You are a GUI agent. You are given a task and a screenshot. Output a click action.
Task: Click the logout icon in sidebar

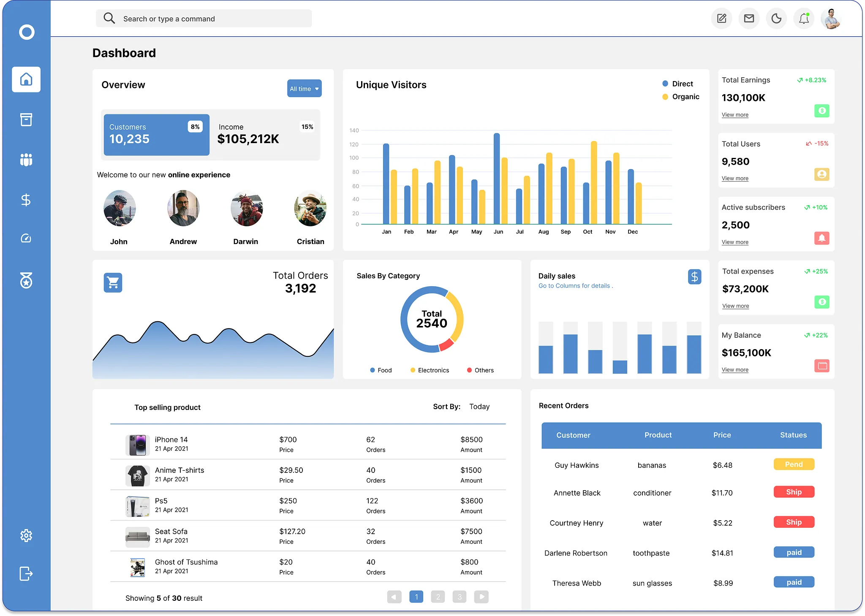click(26, 573)
